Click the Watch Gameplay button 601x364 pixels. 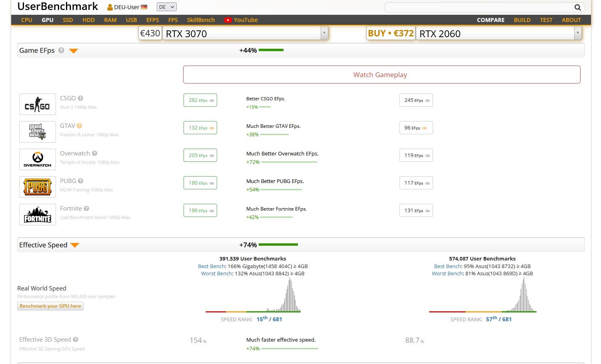382,75
